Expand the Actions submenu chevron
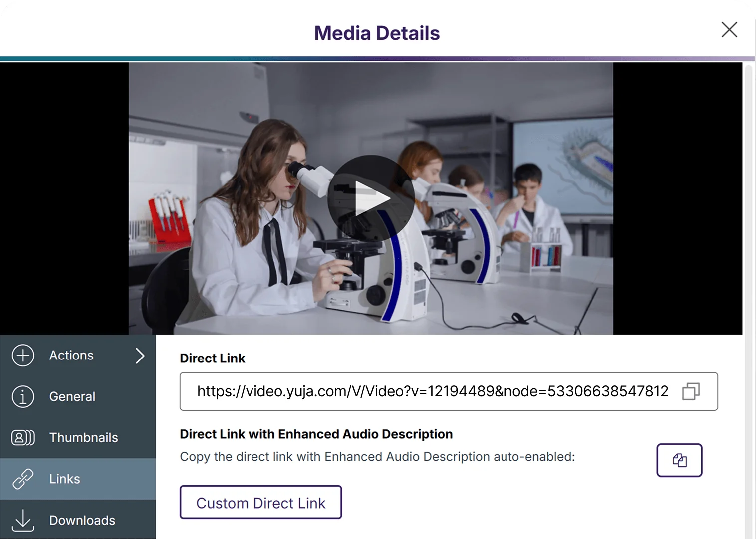This screenshot has width=756, height=539. click(x=140, y=356)
